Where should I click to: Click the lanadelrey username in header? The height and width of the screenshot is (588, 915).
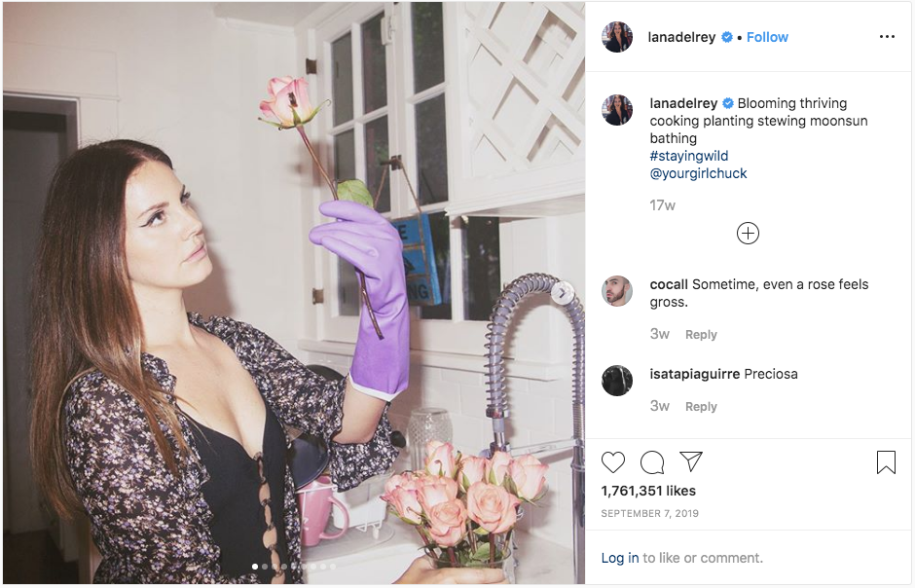tap(681, 37)
